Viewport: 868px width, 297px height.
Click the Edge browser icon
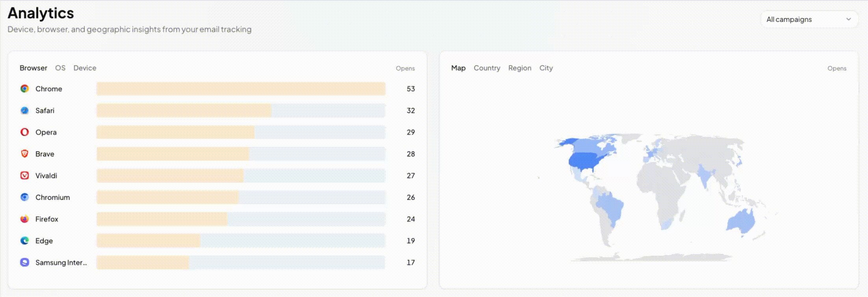coord(24,240)
